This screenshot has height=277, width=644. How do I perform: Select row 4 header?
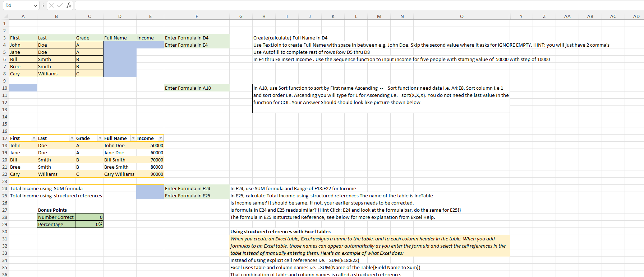(5, 45)
